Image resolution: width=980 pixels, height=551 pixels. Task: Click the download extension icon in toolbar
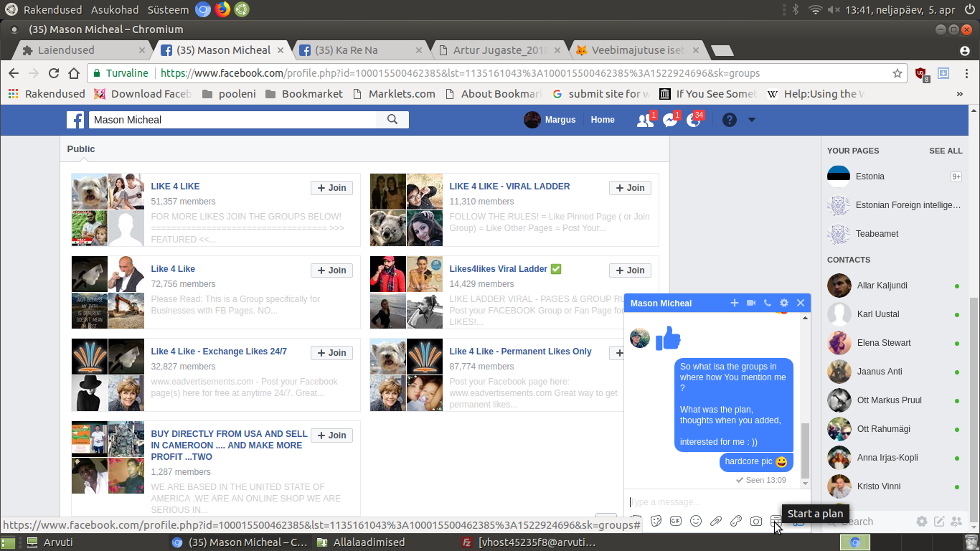pyautogui.click(x=943, y=73)
